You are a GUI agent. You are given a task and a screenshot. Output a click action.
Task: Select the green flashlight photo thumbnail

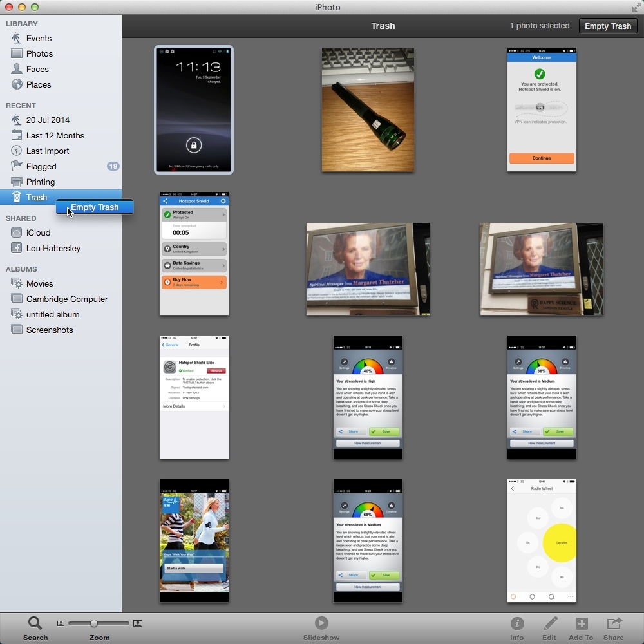[x=368, y=109]
